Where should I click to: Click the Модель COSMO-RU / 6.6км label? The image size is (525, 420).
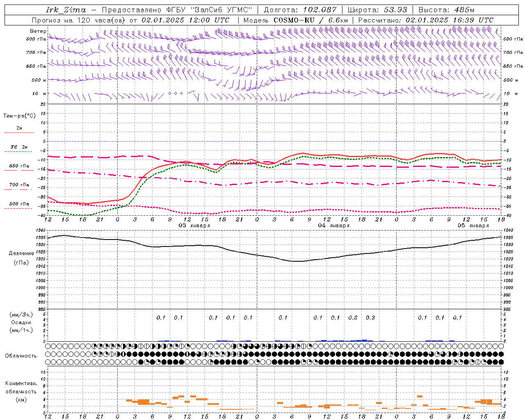[x=296, y=20]
